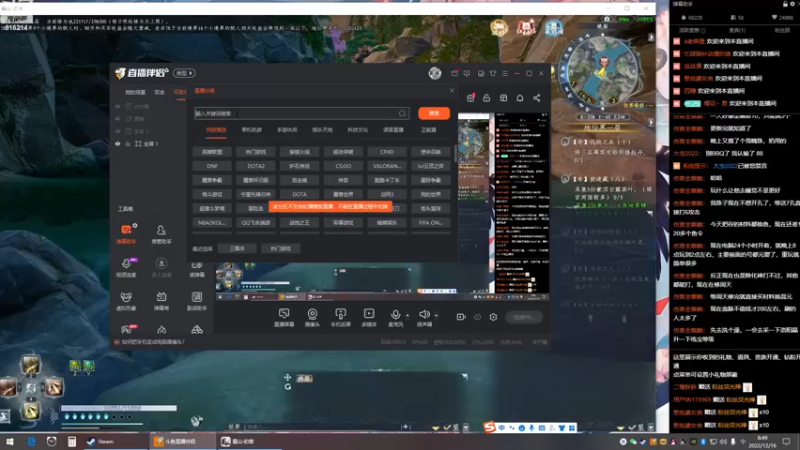Open the 房管助手 room manager tool
The width and height of the screenshot is (800, 450).
161,235
